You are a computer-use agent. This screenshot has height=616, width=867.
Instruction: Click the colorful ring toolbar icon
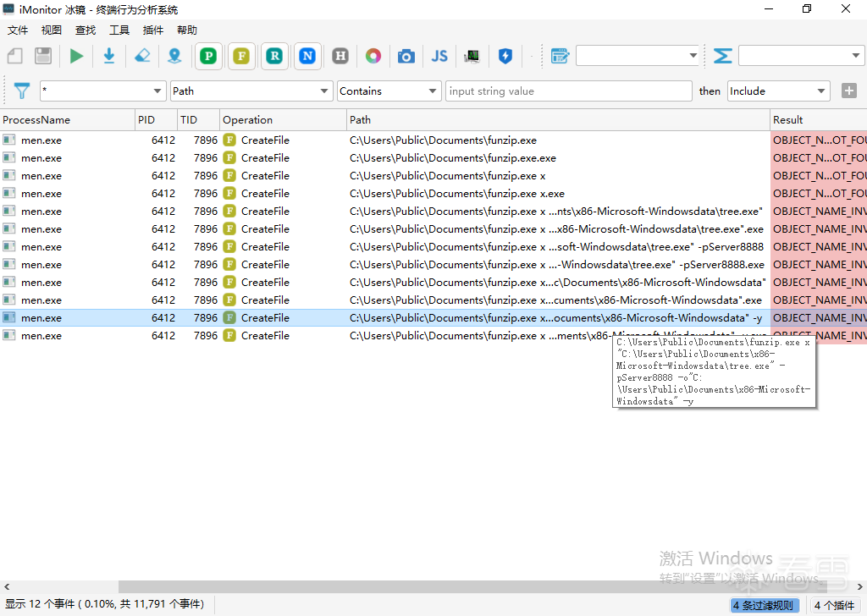373,56
